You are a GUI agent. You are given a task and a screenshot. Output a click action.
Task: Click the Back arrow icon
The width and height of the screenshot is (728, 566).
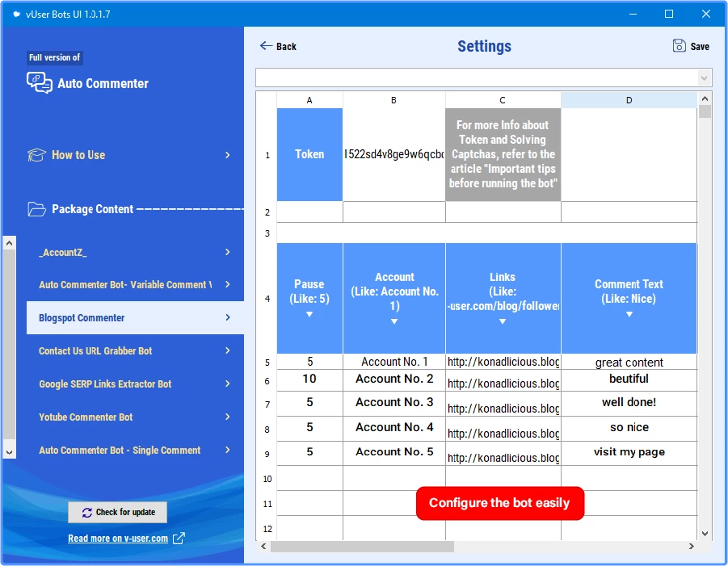click(x=266, y=45)
